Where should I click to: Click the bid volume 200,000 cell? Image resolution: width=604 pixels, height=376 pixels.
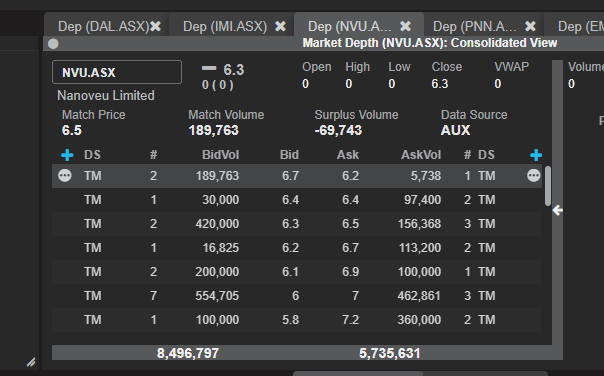[x=217, y=272]
